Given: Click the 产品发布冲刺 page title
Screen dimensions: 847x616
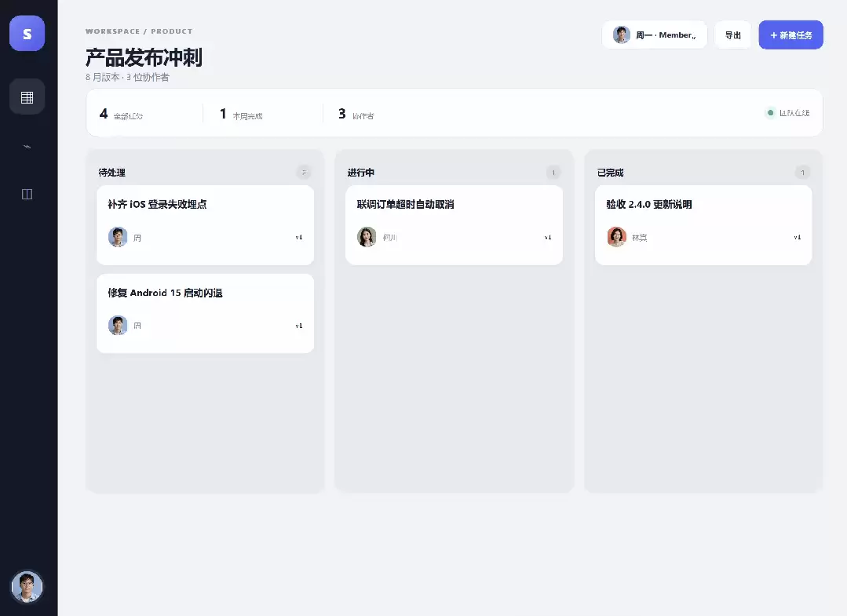Looking at the screenshot, I should click(144, 57).
